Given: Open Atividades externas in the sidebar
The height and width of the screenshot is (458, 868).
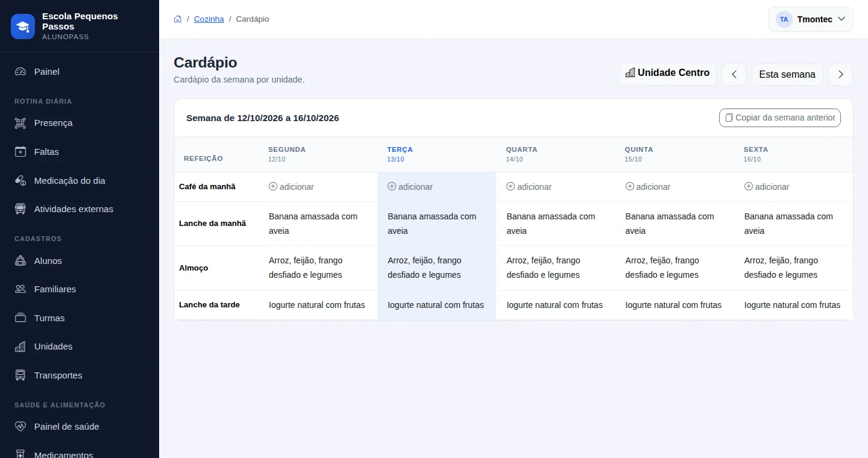Looking at the screenshot, I should click(80, 209).
